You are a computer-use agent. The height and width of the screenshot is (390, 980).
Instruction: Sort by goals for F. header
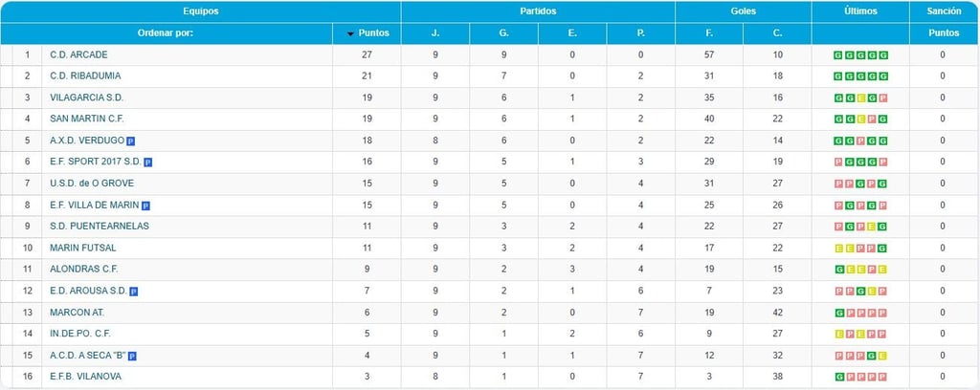(709, 33)
